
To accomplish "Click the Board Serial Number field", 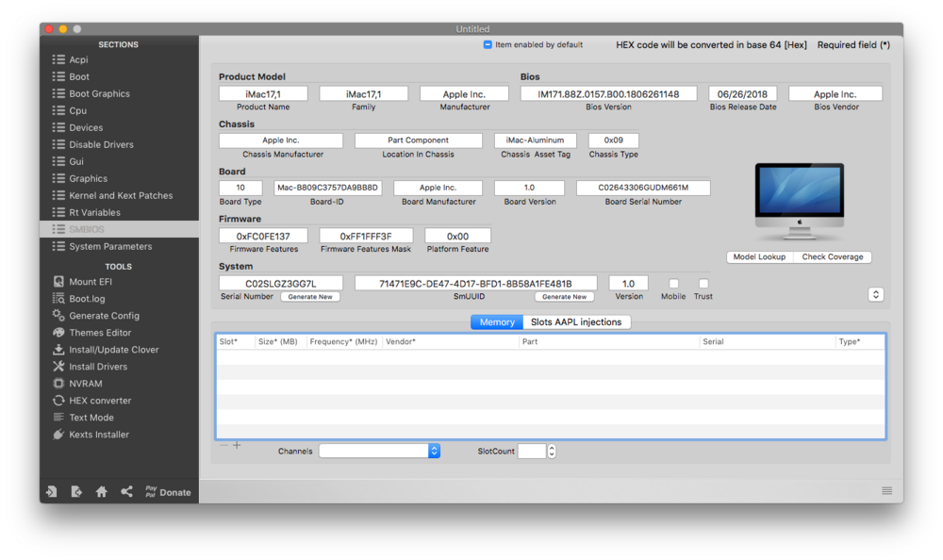I will click(x=643, y=189).
